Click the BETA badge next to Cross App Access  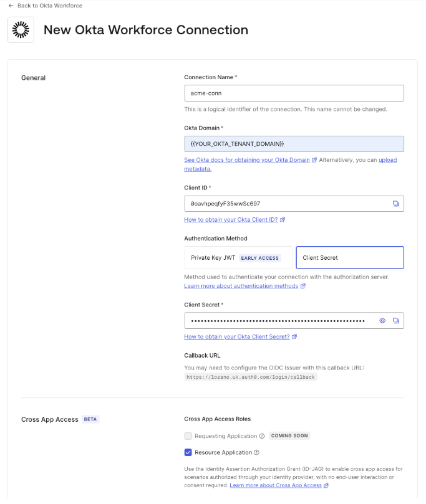[x=90, y=419]
